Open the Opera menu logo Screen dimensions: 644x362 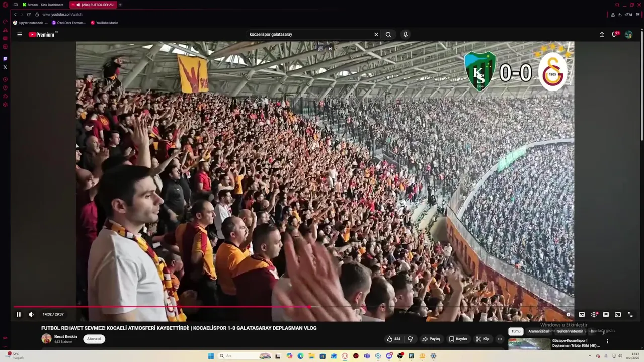point(5,5)
